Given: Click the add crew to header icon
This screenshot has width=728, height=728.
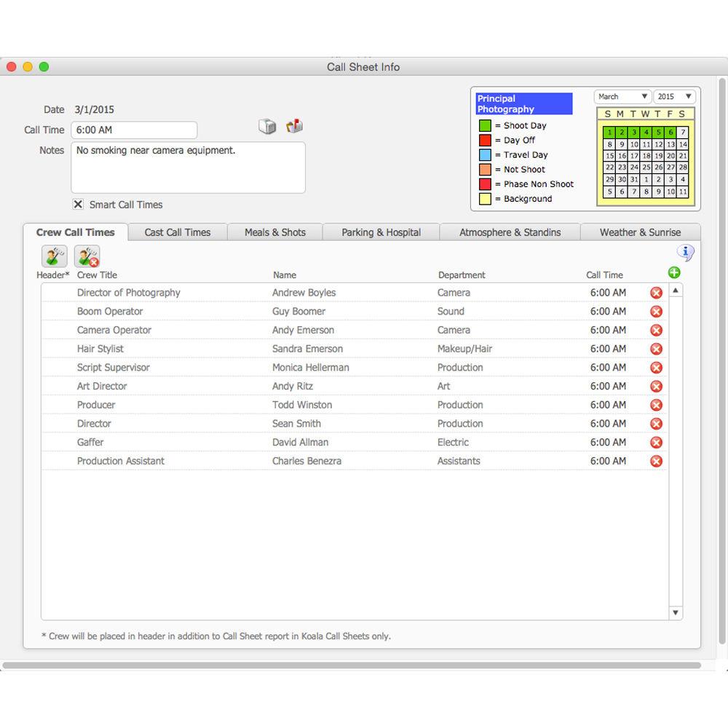Looking at the screenshot, I should tap(54, 256).
